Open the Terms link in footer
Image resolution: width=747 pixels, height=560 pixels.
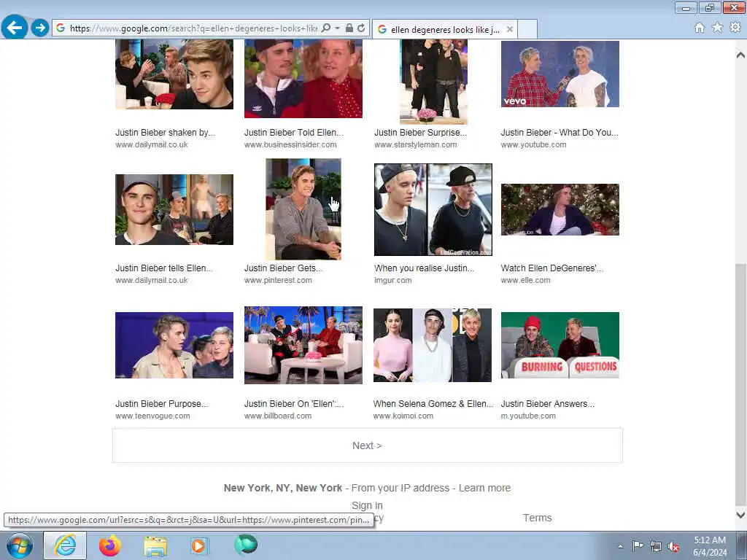(538, 518)
